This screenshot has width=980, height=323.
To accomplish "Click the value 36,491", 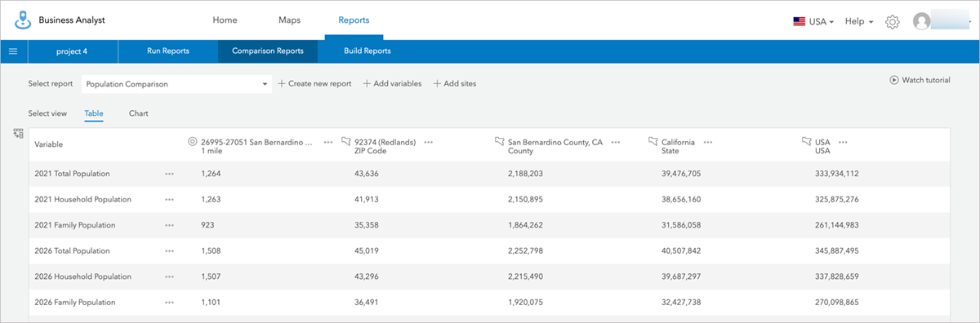I will coord(367,303).
